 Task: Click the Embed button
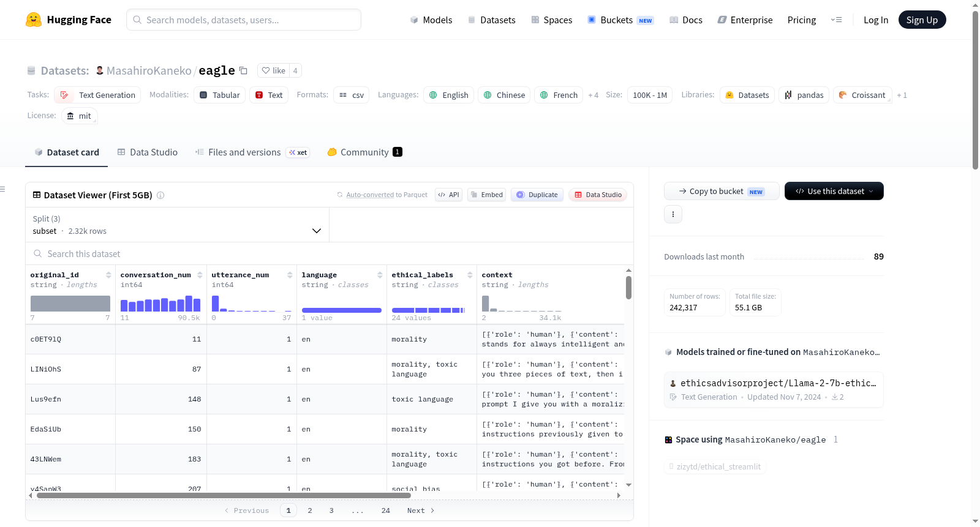click(486, 195)
